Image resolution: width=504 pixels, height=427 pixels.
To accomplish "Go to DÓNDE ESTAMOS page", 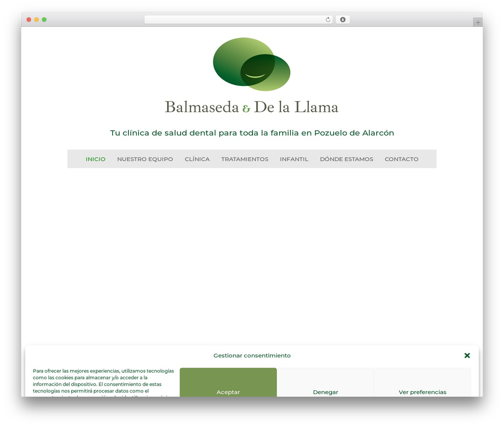I will [346, 159].
